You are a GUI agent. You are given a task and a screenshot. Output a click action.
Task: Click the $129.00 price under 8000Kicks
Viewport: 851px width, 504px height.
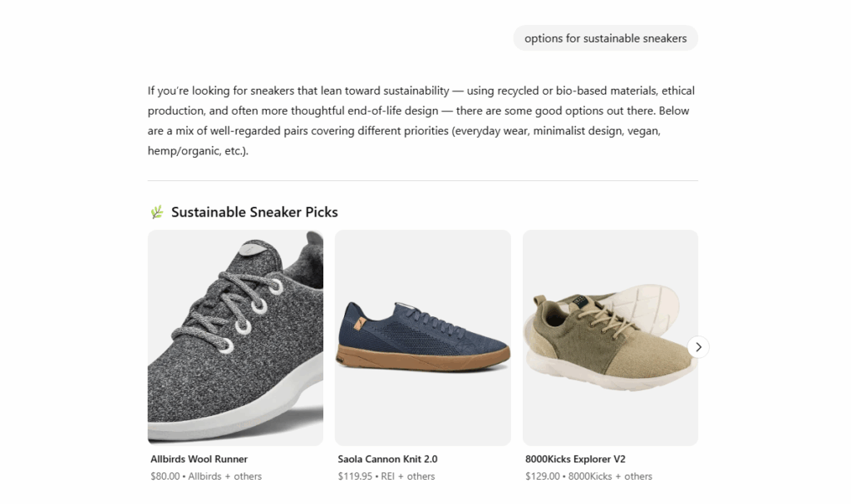[x=543, y=477]
